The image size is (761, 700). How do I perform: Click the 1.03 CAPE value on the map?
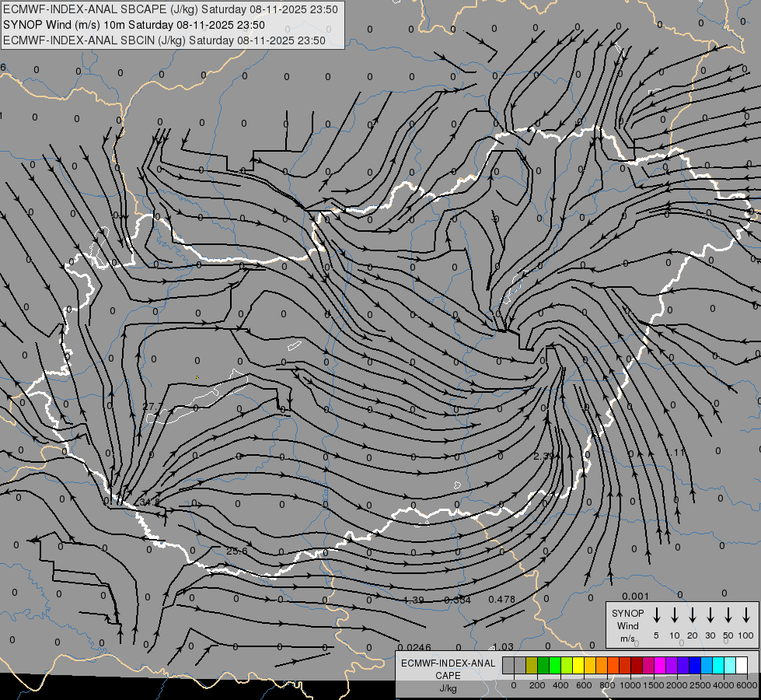[x=503, y=646]
